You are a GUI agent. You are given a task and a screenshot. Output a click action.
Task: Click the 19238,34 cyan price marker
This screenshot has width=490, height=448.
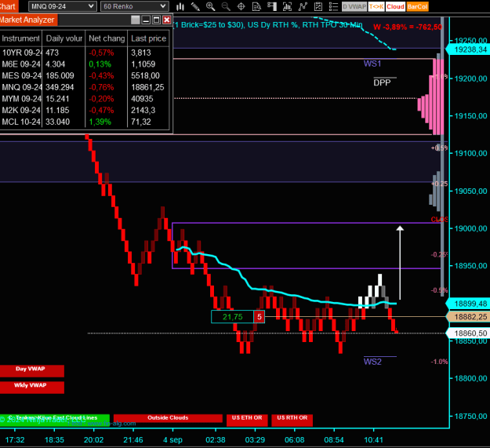[x=468, y=49]
